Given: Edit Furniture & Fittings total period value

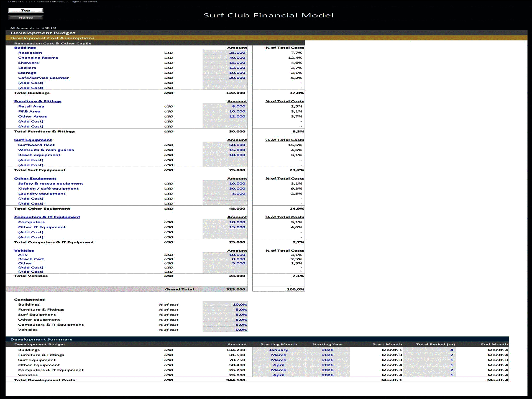Looking at the screenshot, I should pyautogui.click(x=429, y=355).
